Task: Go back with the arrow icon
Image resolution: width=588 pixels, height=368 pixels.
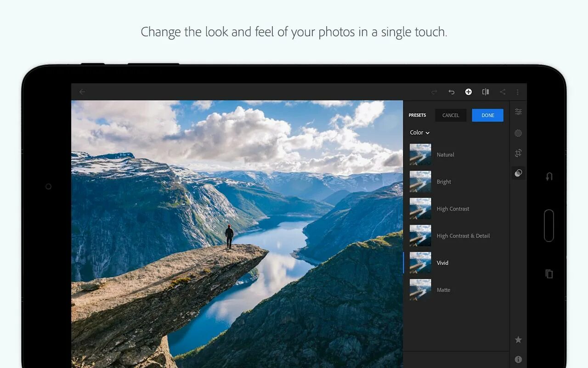Action: click(x=82, y=92)
